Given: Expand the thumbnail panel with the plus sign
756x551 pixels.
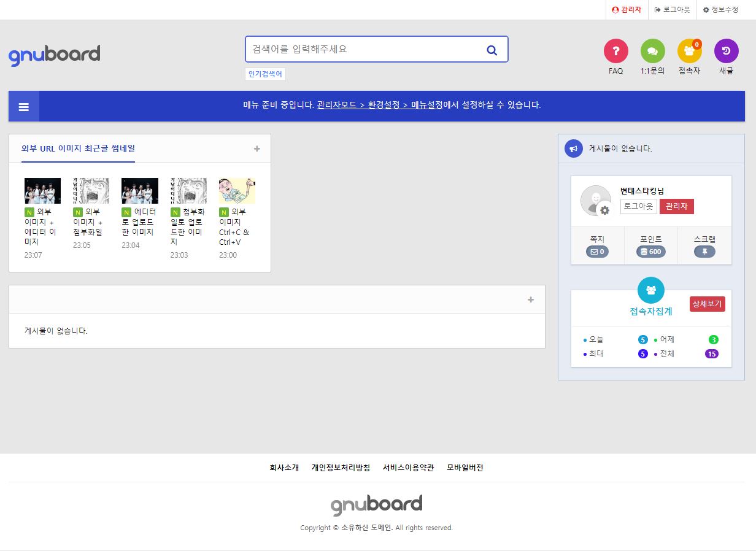Looking at the screenshot, I should point(257,147).
